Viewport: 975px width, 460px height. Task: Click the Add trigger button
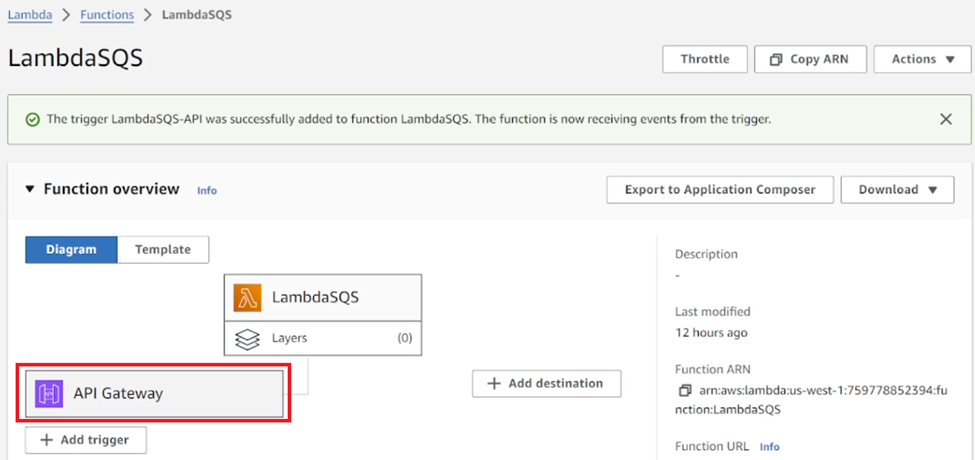pos(86,440)
